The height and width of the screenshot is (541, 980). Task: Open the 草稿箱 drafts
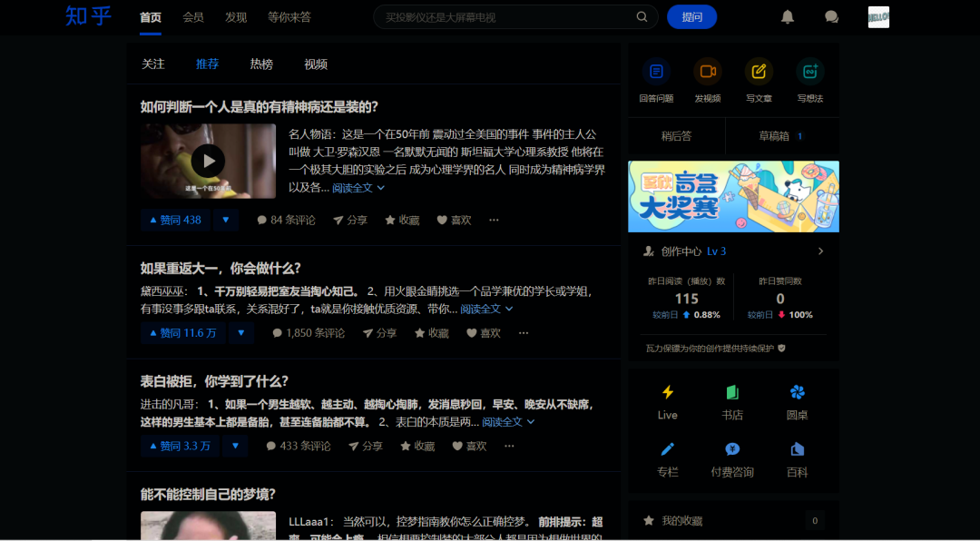(782, 136)
